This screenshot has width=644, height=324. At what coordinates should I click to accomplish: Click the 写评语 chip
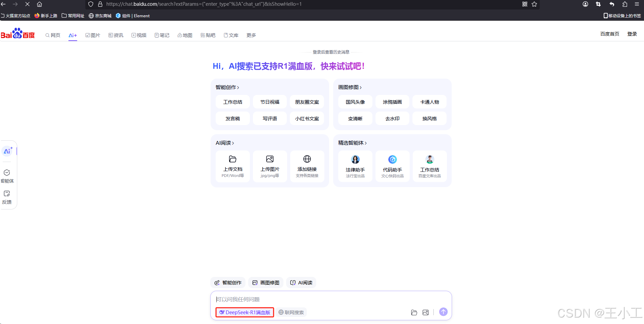point(270,119)
